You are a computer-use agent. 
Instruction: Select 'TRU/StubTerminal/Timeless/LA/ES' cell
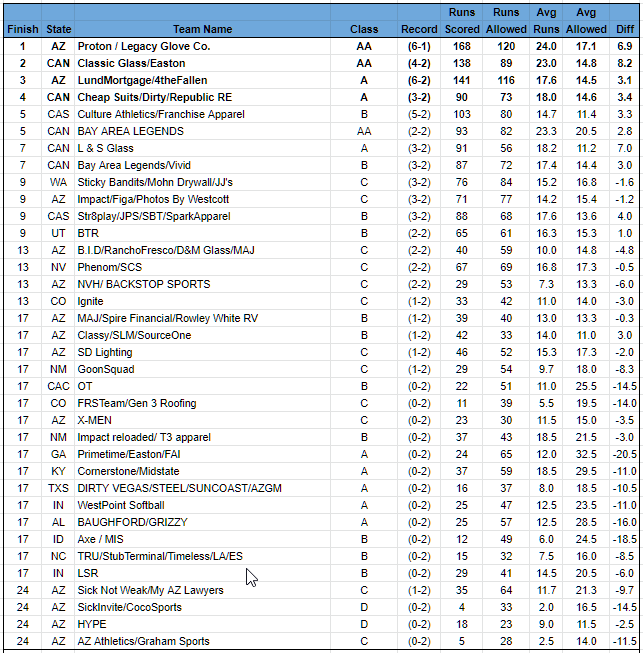click(202, 556)
